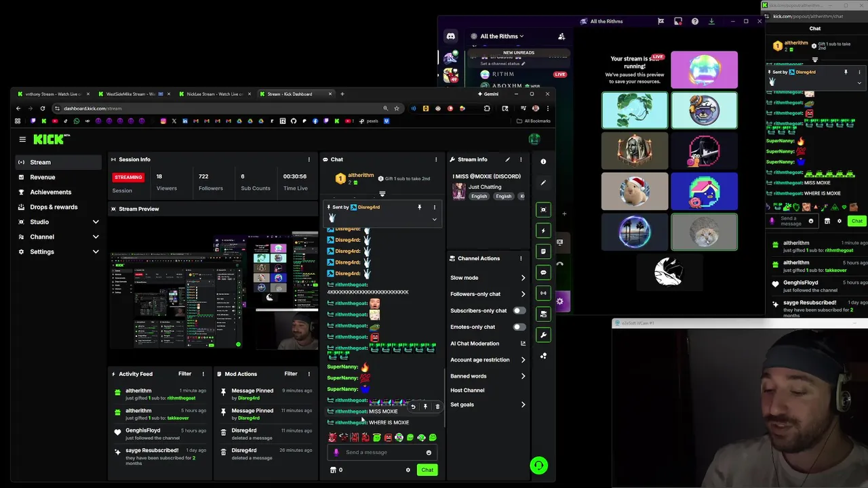Expand Followers-only chat options

point(523,294)
